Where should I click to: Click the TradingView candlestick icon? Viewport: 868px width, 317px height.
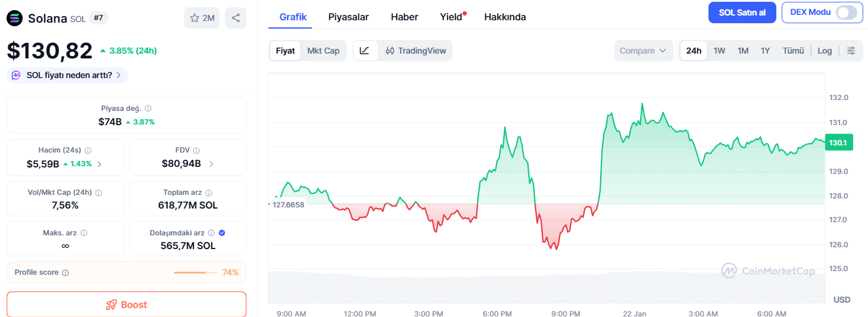pos(390,51)
